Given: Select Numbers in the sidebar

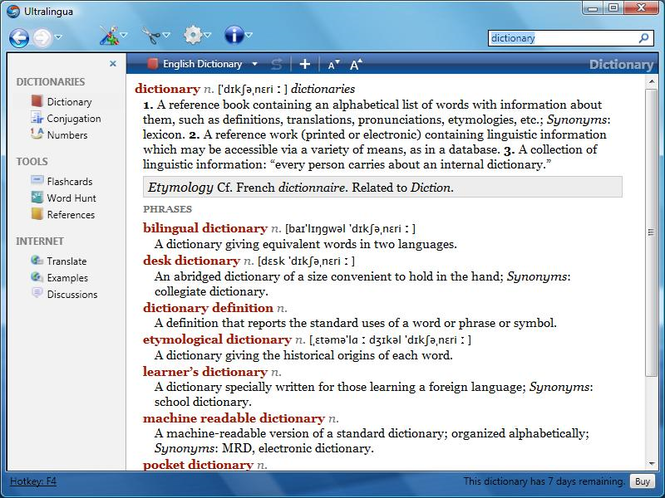Looking at the screenshot, I should pyautogui.click(x=59, y=135).
